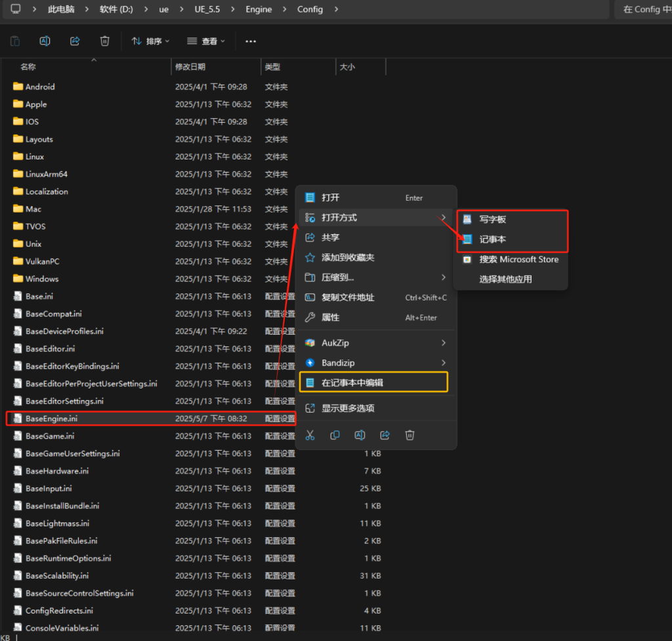Click cut scissors icon in context menu
672x641 pixels.
pyautogui.click(x=310, y=435)
